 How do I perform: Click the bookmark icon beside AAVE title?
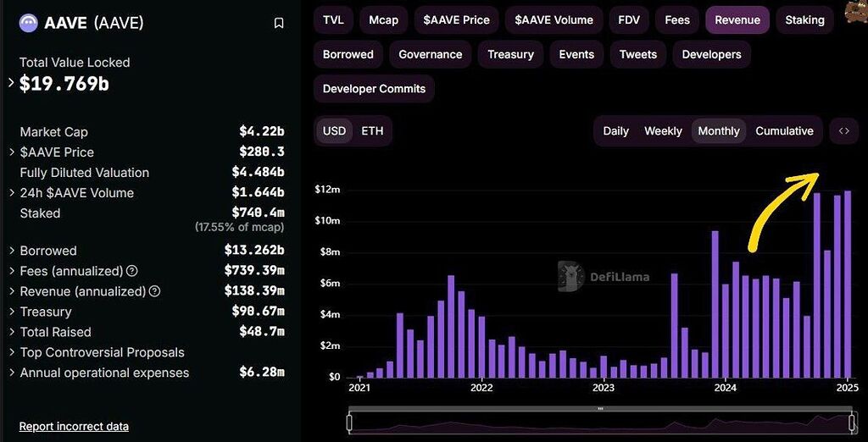(279, 24)
